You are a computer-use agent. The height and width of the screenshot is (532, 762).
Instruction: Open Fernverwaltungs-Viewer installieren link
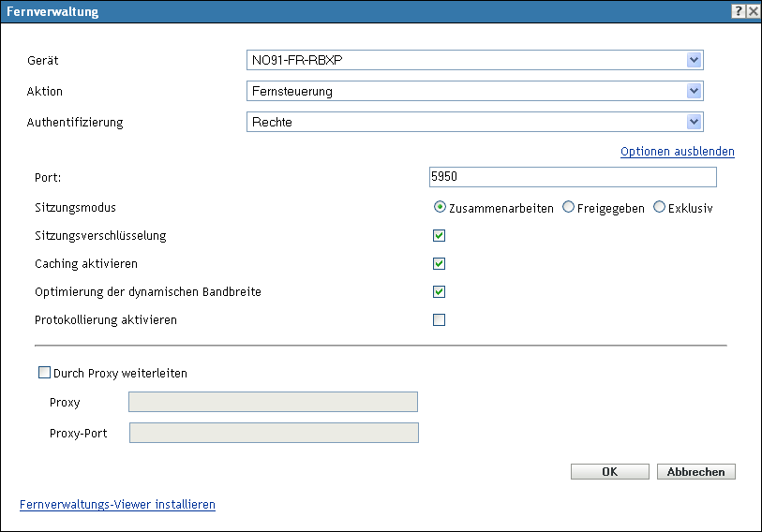tap(117, 504)
